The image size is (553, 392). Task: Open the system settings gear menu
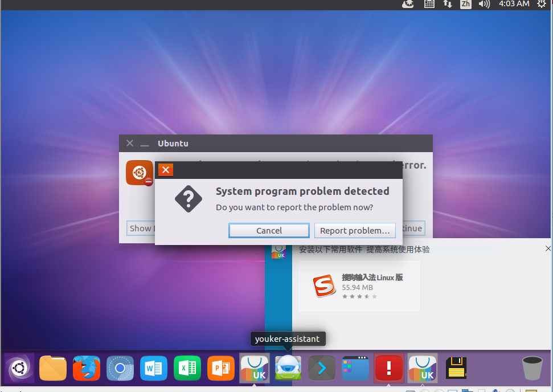point(541,5)
